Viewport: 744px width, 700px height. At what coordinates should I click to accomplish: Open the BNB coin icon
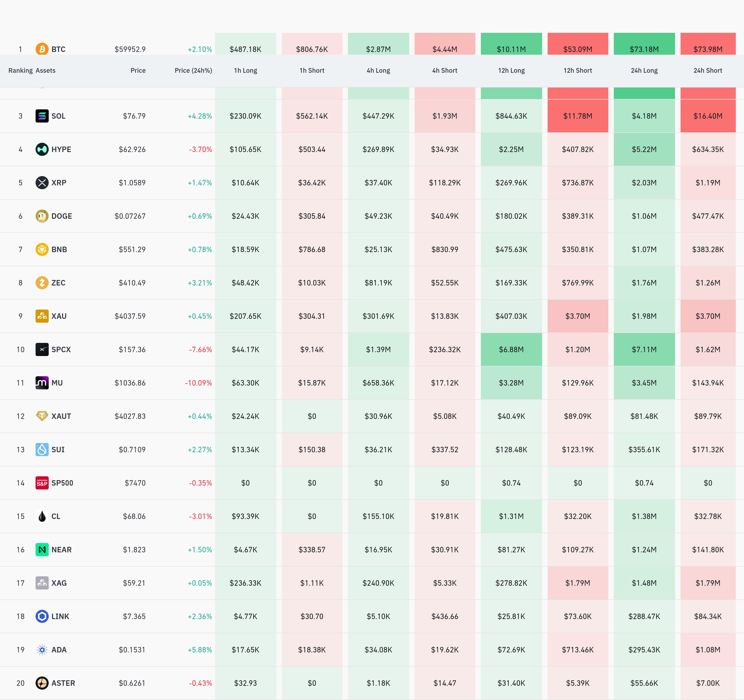click(x=42, y=249)
